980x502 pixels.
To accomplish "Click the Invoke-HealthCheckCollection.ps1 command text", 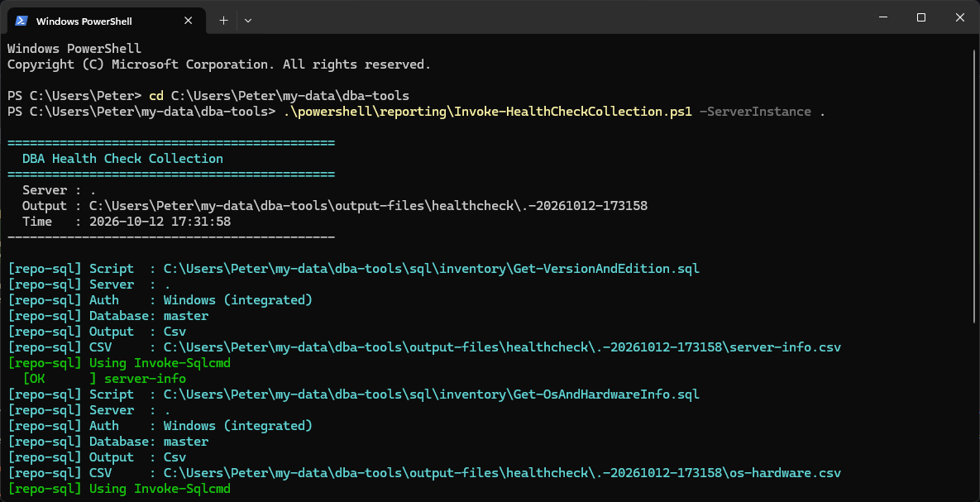I will coord(487,112).
